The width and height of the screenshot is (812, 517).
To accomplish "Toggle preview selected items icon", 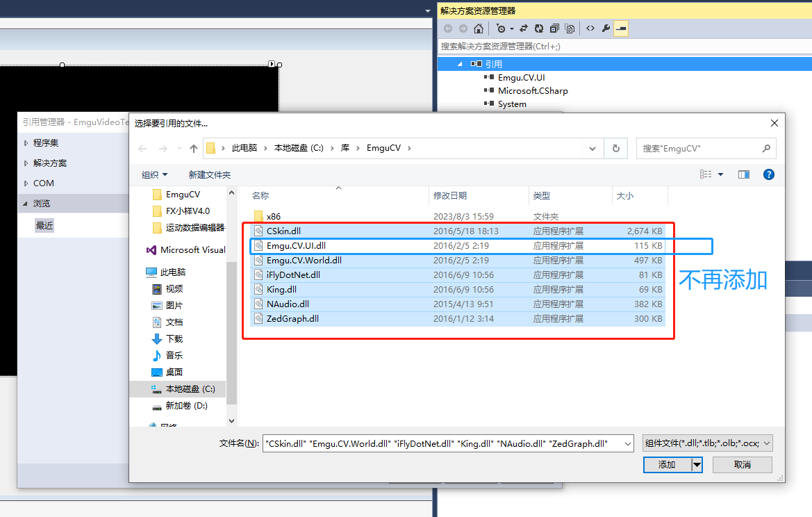I will coord(621,29).
